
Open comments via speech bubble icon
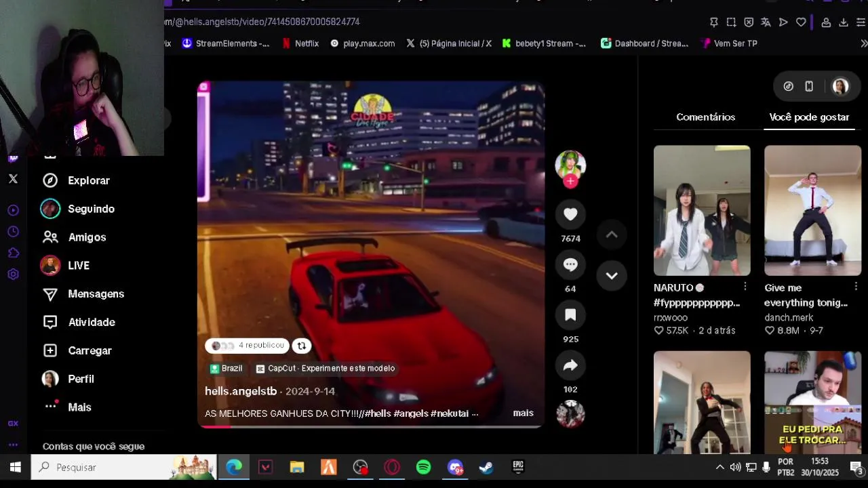(570, 264)
